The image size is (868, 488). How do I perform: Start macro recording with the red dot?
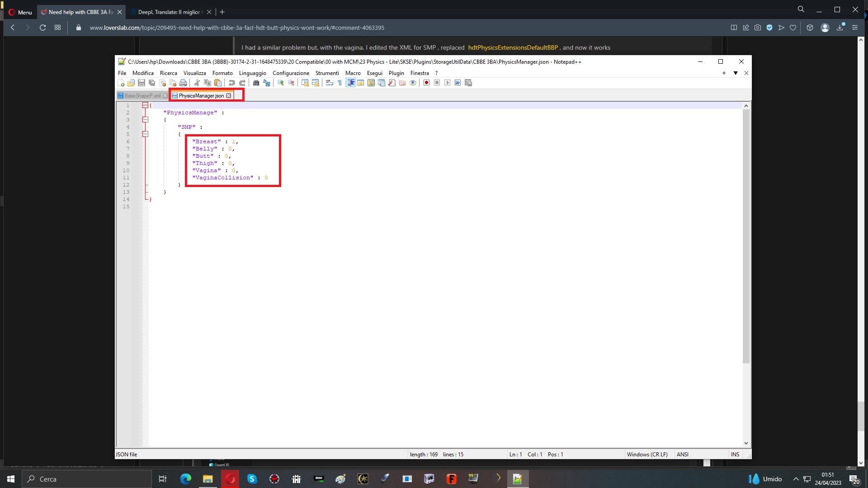point(426,83)
